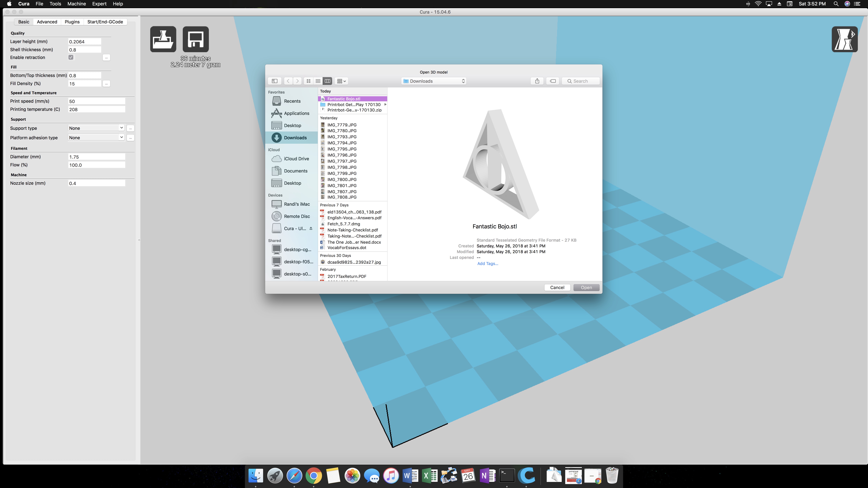The width and height of the screenshot is (868, 488).
Task: Switch the file dialog to column view
Action: (327, 81)
